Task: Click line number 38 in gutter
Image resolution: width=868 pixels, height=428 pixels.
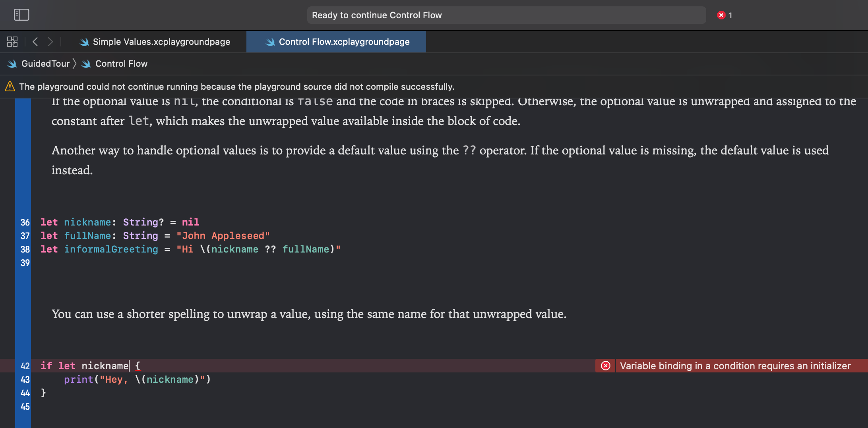Action: pos(25,249)
